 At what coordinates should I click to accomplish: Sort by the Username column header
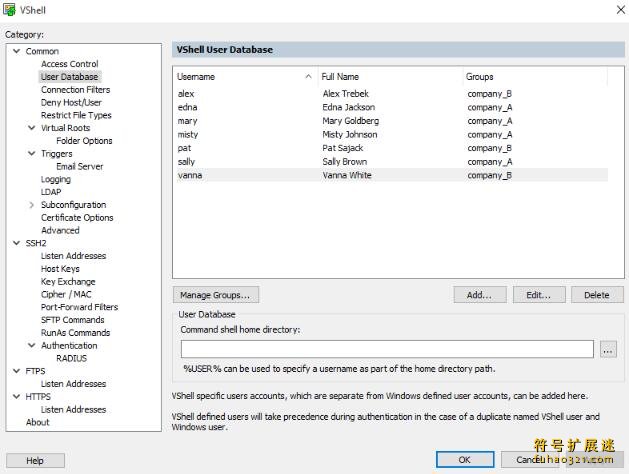tap(246, 77)
